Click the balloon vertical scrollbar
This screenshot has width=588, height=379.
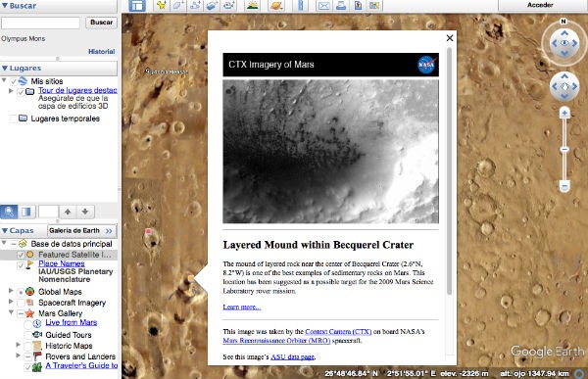pos(449,170)
